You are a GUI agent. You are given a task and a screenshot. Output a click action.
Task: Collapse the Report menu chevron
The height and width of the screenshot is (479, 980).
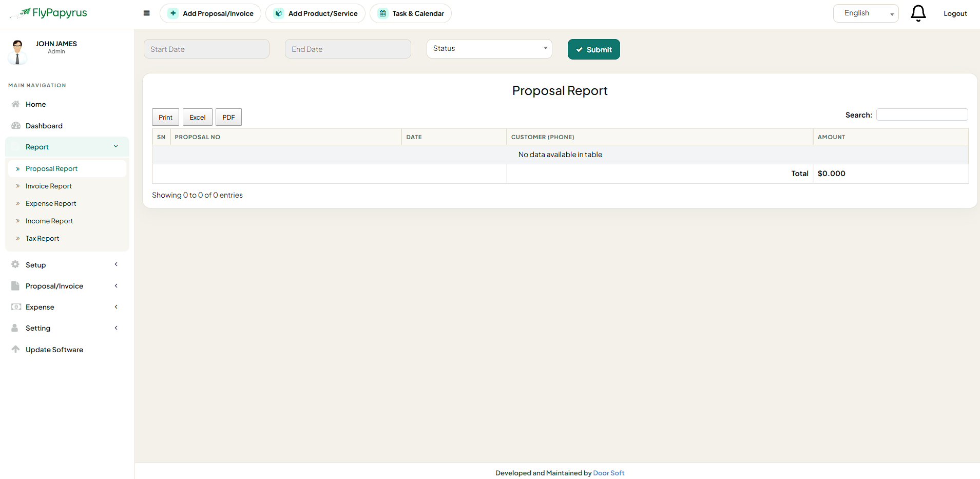[116, 146]
